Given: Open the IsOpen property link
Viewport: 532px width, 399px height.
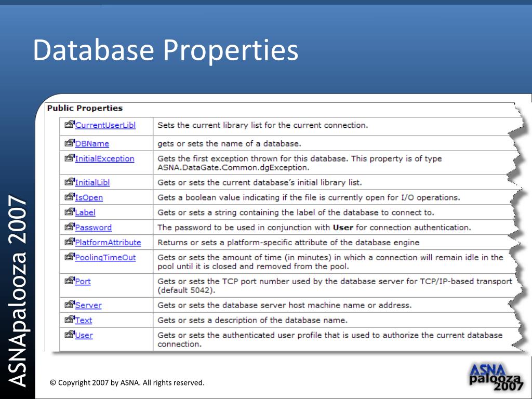Looking at the screenshot, I should point(89,197).
